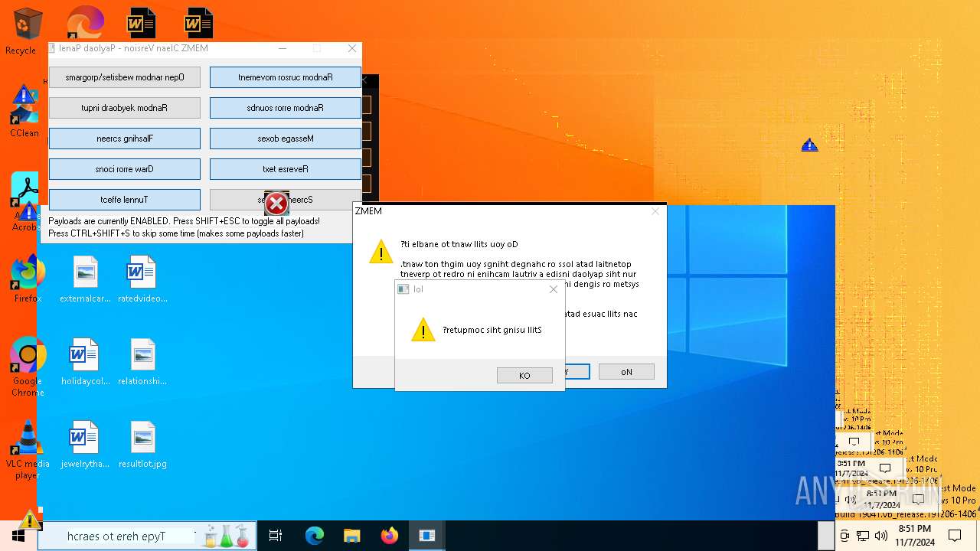Close the lol message box
The image size is (980, 551).
pos(554,289)
